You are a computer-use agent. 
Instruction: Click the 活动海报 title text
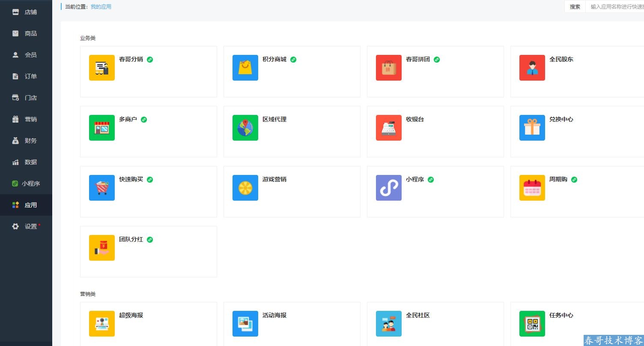(x=274, y=315)
